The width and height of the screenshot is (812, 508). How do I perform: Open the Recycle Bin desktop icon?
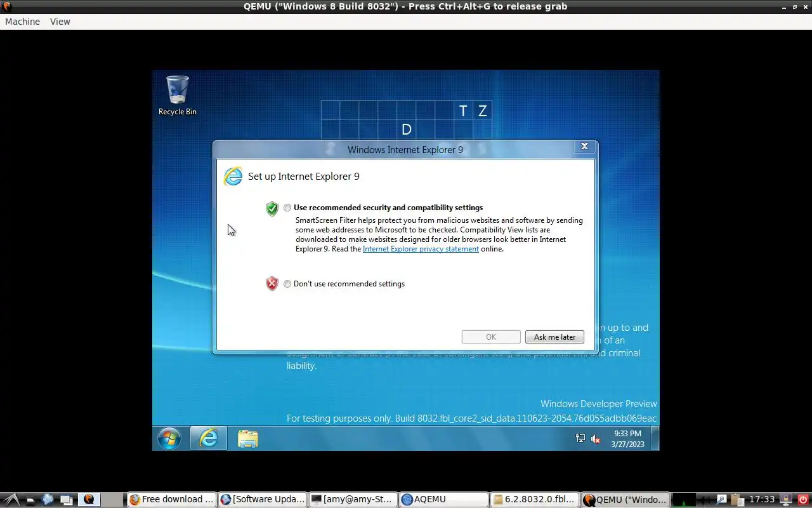pos(178,96)
